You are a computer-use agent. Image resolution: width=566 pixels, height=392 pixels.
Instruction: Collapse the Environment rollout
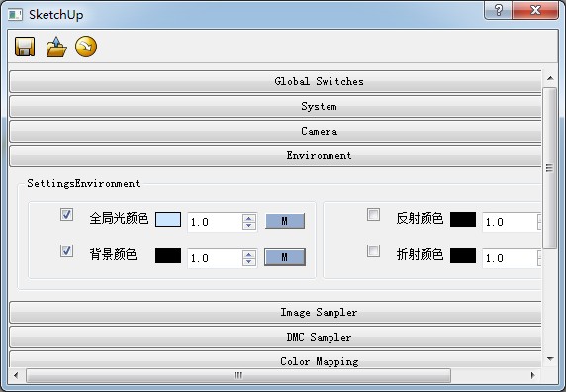pos(275,156)
